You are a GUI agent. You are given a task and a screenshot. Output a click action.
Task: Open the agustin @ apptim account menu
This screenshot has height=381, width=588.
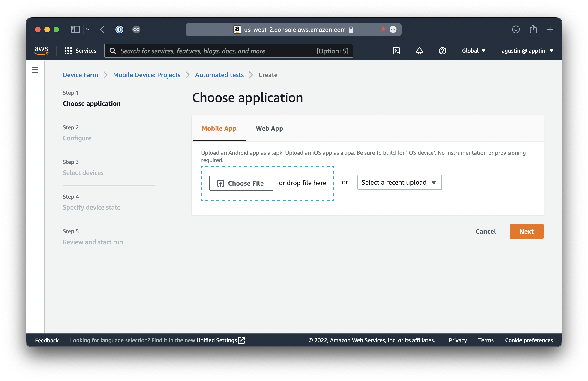click(x=527, y=51)
